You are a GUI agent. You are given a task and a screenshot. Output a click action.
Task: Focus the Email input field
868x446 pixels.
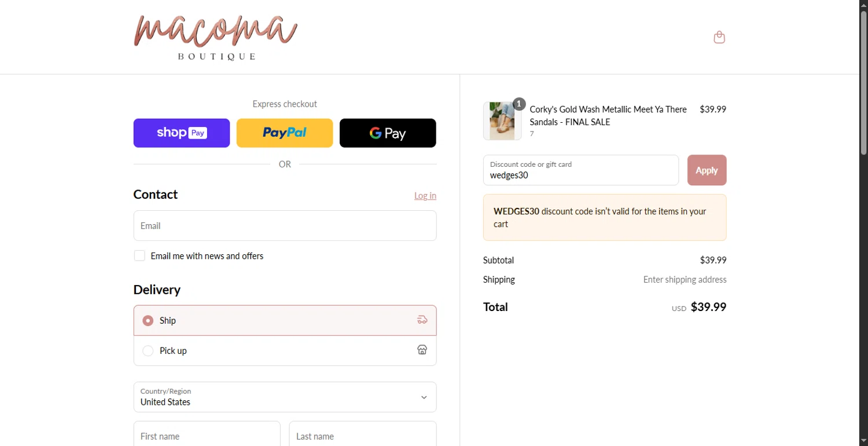(x=285, y=225)
